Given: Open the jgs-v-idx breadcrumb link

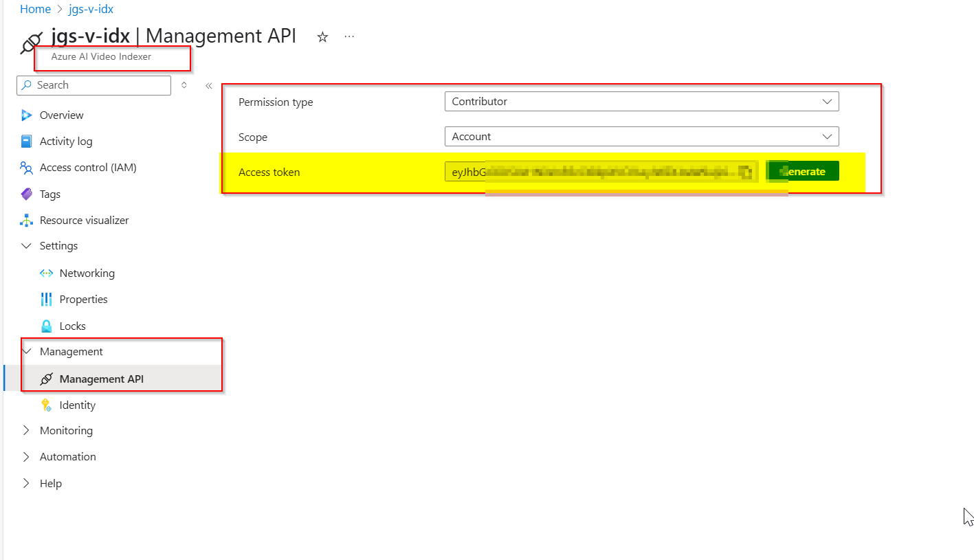Looking at the screenshot, I should click(91, 9).
